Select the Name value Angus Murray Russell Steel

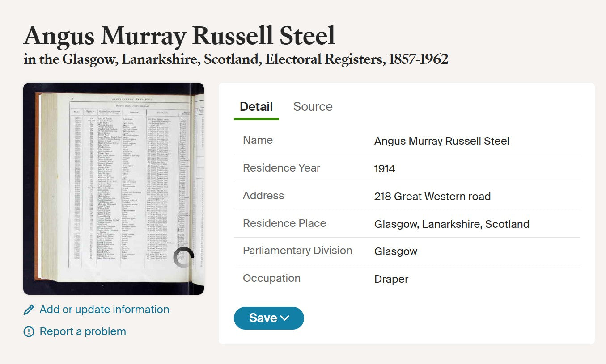click(442, 141)
